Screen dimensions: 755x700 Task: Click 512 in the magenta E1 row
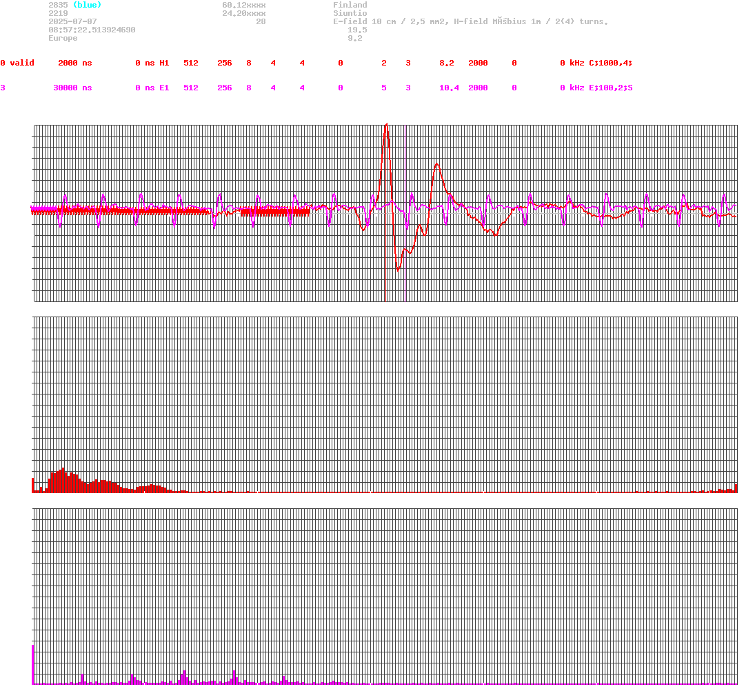[191, 88]
